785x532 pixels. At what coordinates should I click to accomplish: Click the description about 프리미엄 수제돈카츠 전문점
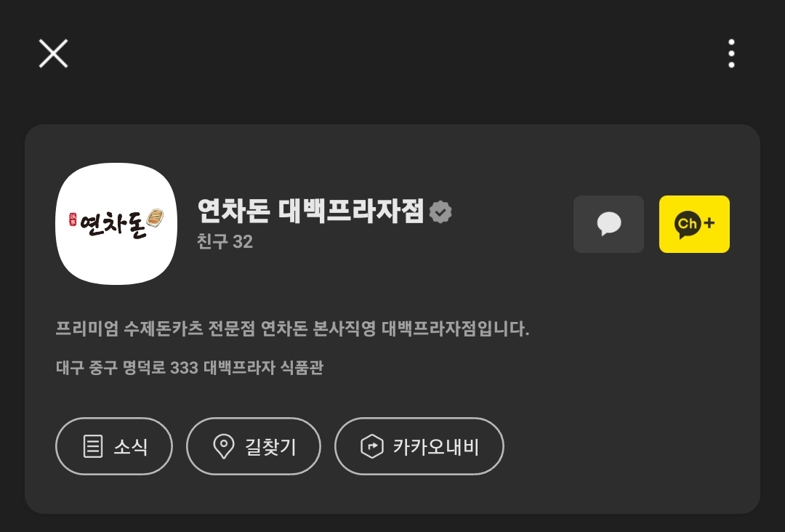tap(292, 329)
